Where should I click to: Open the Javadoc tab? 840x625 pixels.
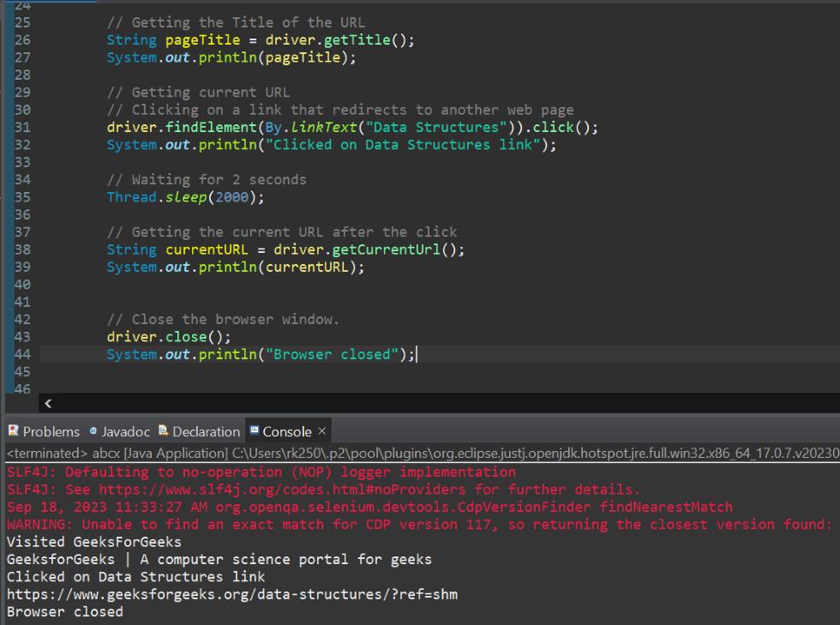tap(120, 431)
